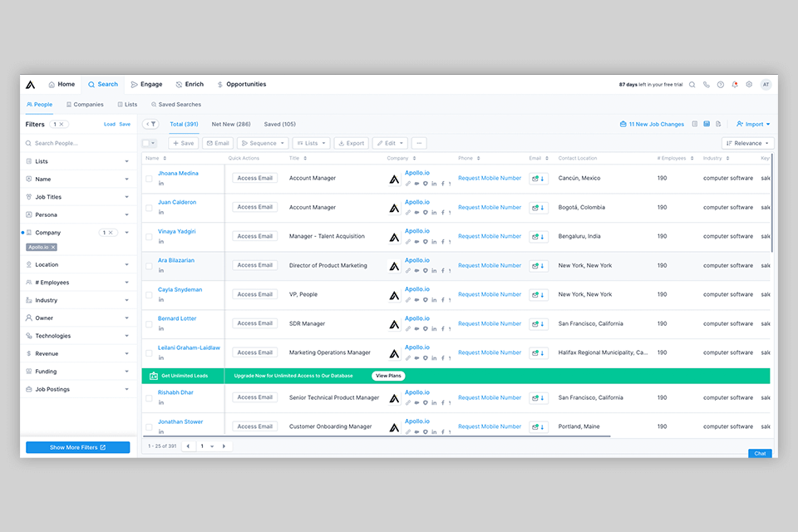Switch to the Companies tab

pos(85,105)
